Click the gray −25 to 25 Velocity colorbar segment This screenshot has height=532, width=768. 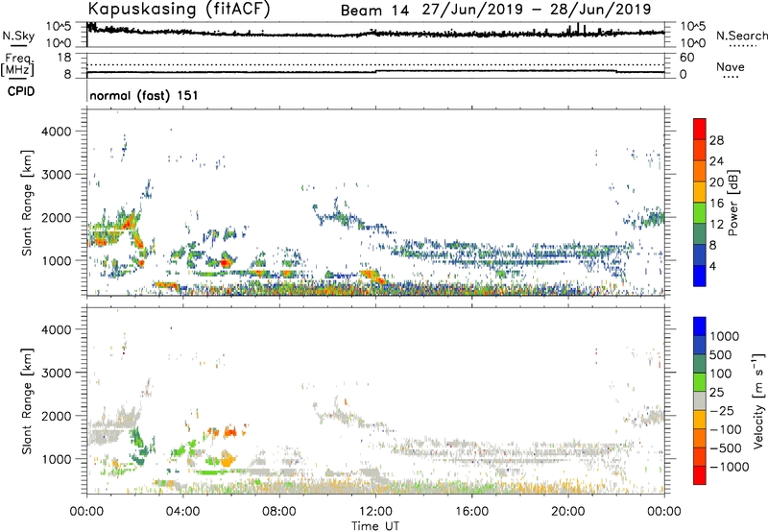(700, 400)
